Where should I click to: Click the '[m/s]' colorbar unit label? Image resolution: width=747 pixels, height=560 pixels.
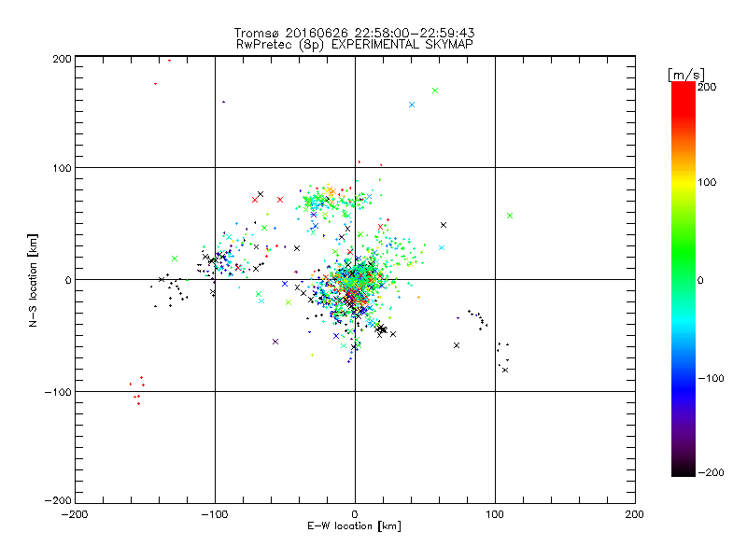[x=686, y=75]
